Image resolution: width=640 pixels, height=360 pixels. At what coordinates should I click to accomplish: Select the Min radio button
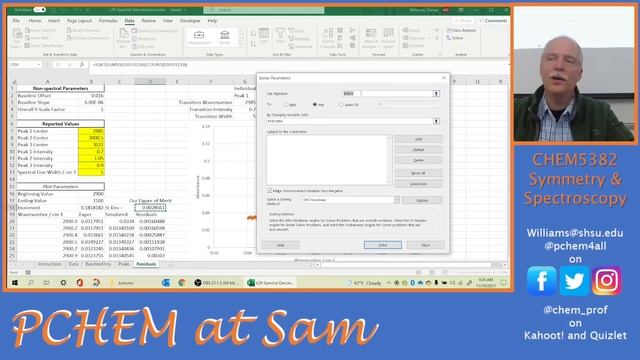coord(315,104)
